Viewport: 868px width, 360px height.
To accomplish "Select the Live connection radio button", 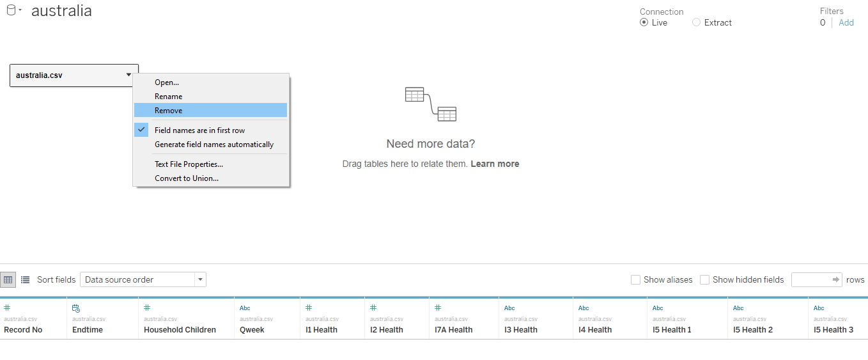I will pyautogui.click(x=644, y=22).
